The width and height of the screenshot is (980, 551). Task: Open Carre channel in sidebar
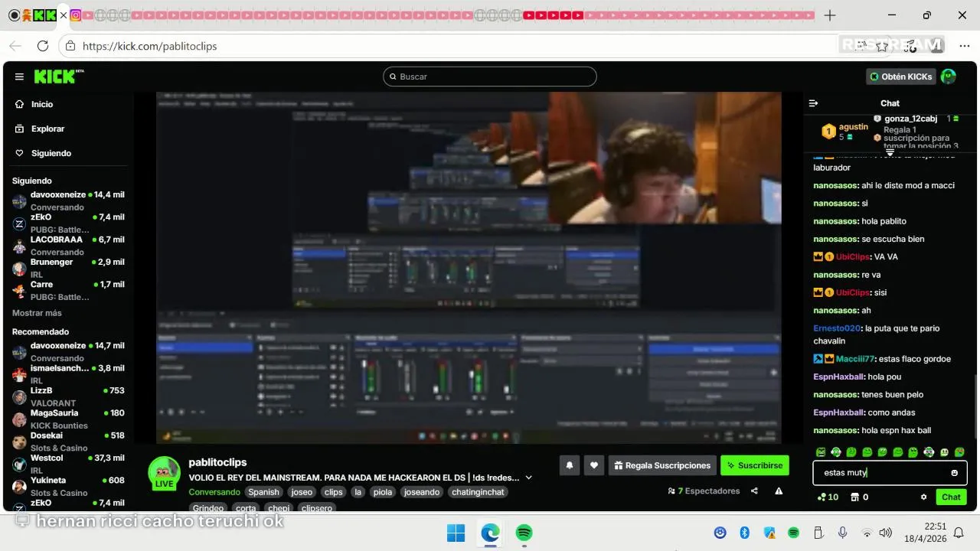[67, 290]
